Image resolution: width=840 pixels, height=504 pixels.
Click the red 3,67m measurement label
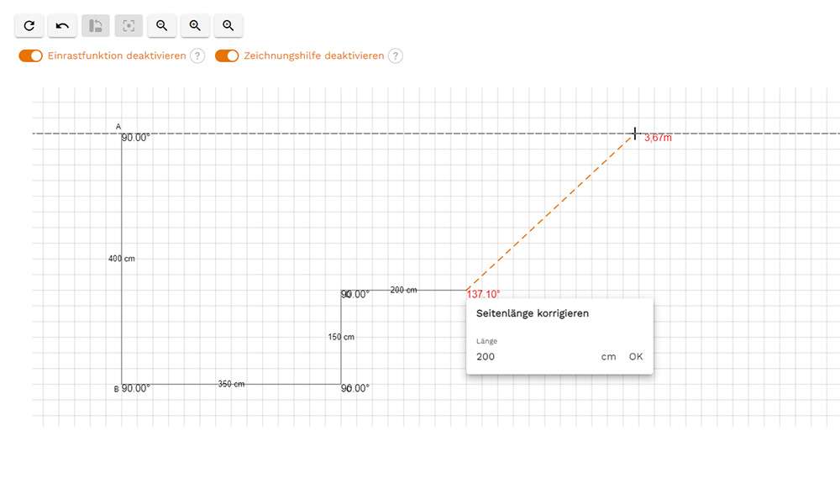[x=659, y=137]
